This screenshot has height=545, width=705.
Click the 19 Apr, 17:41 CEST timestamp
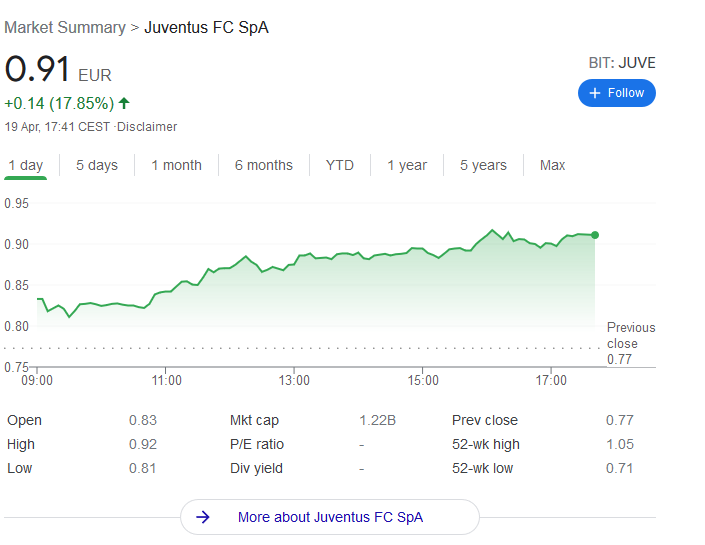(57, 127)
